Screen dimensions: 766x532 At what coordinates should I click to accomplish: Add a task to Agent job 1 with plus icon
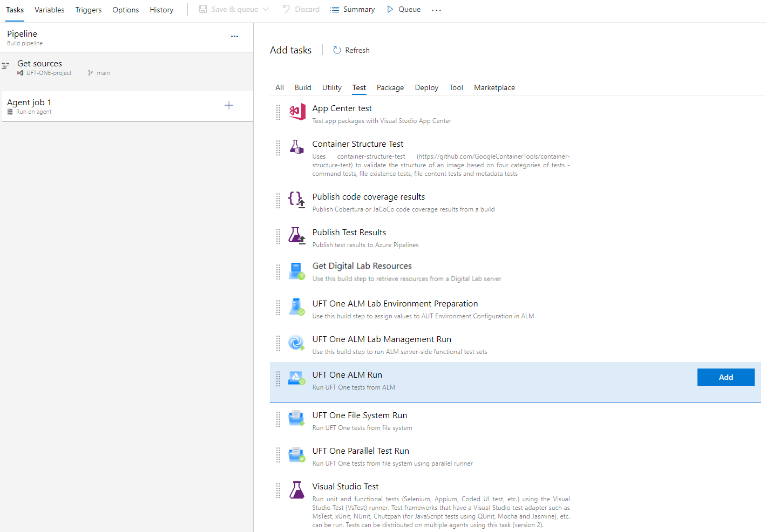click(229, 106)
